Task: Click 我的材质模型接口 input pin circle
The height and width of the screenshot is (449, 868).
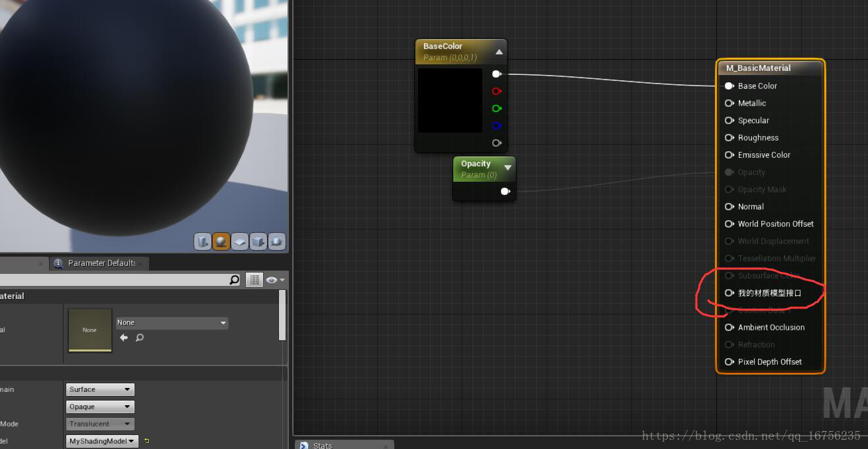Action: coord(729,293)
